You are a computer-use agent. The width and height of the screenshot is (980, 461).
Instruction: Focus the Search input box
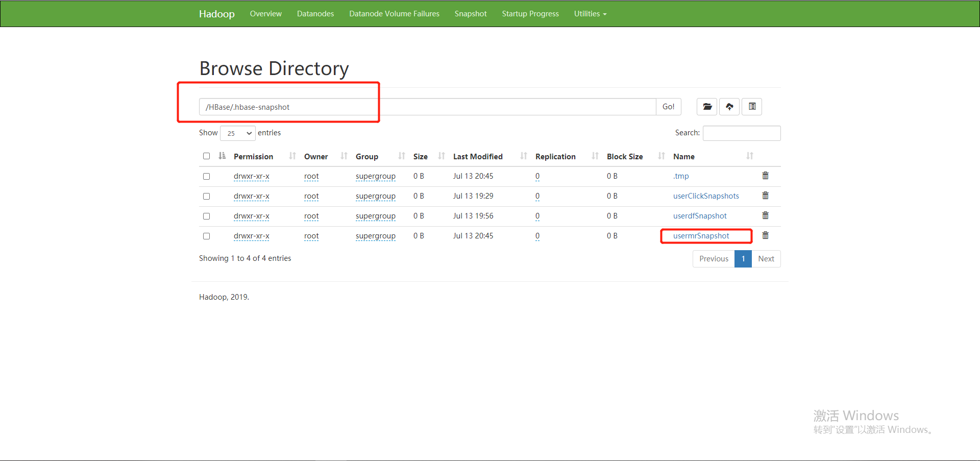coord(742,133)
